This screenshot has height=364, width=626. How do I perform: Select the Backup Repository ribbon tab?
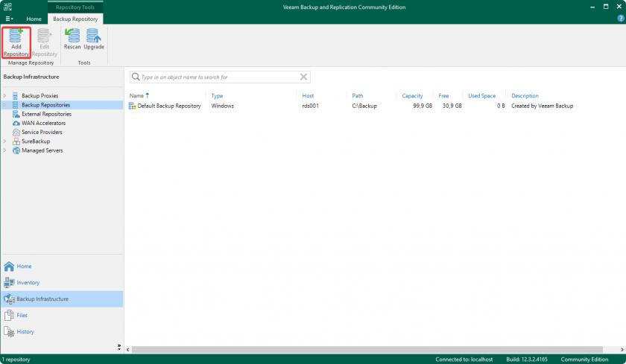[x=75, y=19]
